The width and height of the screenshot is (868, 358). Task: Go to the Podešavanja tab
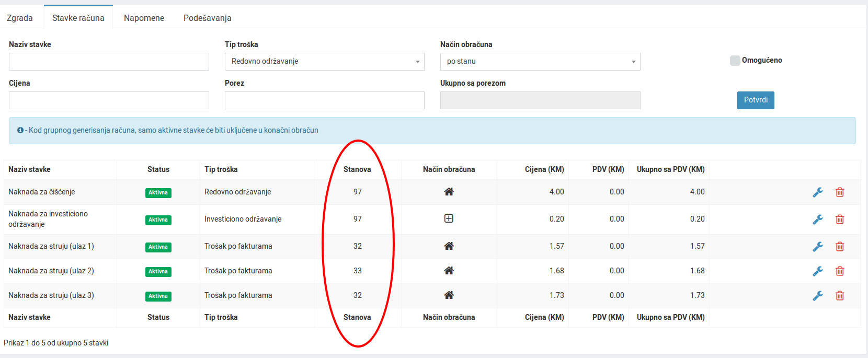(x=207, y=18)
